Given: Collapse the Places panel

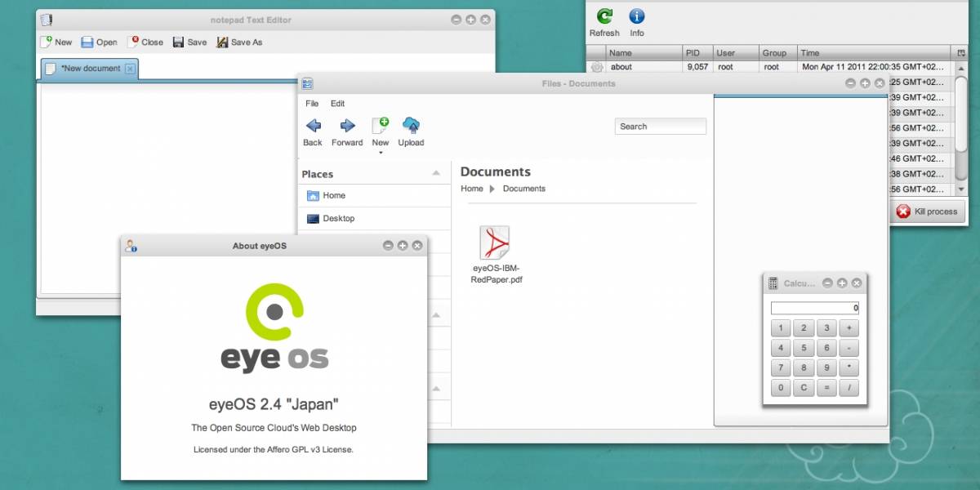Looking at the screenshot, I should point(437,174).
